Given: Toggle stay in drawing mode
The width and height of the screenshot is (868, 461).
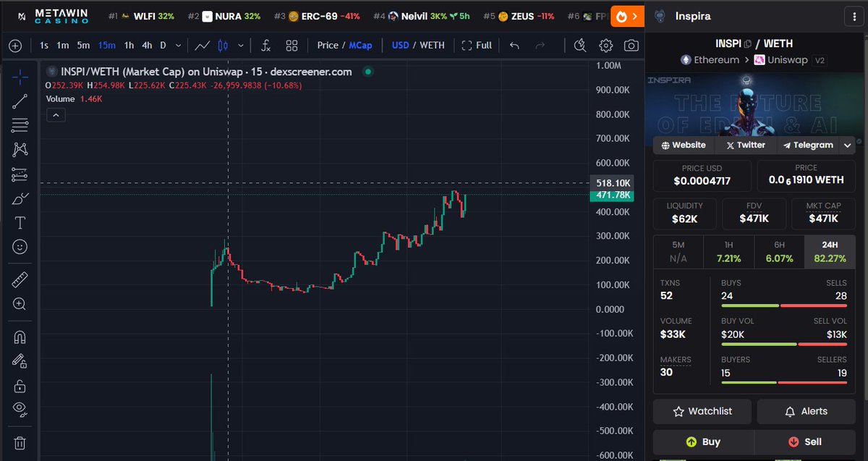Looking at the screenshot, I should [20, 360].
